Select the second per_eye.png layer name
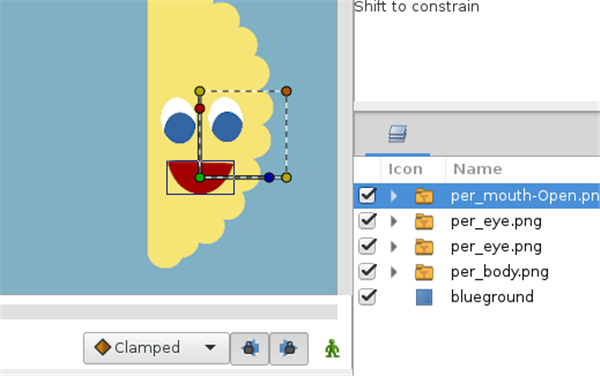Screen dimensions: 600x376 [496, 247]
